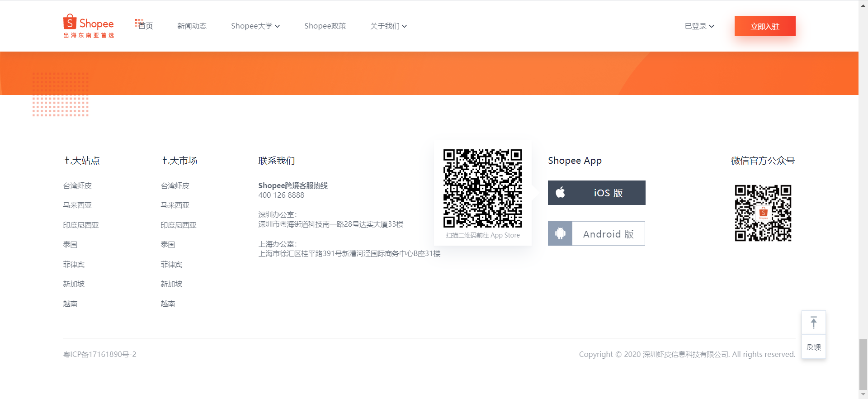Click the back-to-top arrow icon
This screenshot has width=868, height=399.
[x=814, y=323]
